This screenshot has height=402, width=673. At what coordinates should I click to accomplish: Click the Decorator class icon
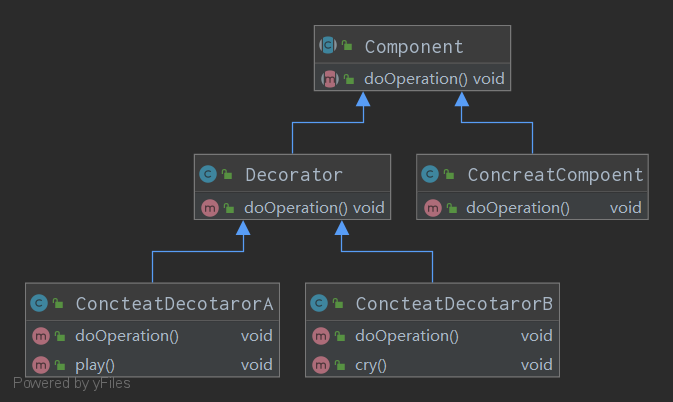208,175
